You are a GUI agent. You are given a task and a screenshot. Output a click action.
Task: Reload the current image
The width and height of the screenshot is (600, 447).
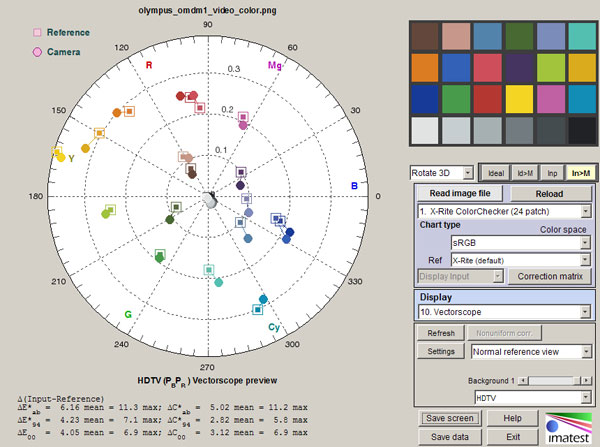(549, 194)
